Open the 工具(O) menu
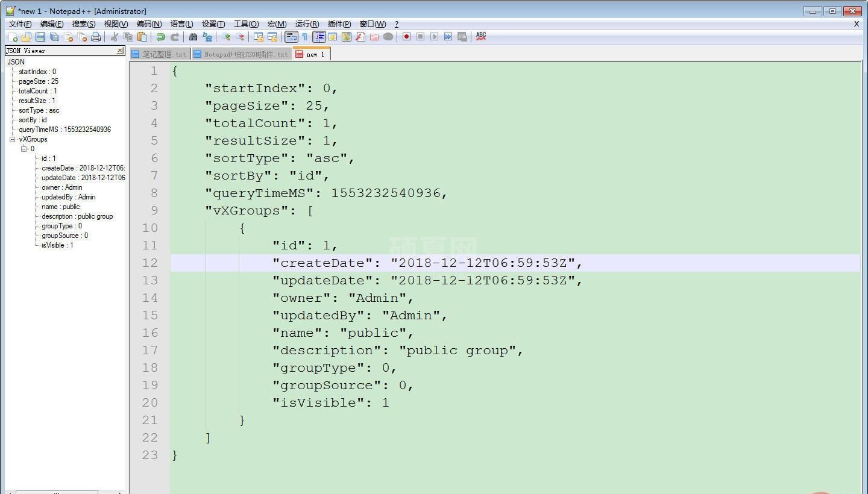Viewport: 868px width, 494px height. pos(246,24)
